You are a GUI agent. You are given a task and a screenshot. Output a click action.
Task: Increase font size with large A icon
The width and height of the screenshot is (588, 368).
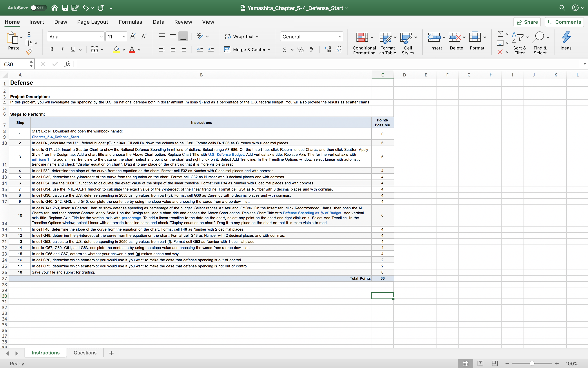coord(133,36)
